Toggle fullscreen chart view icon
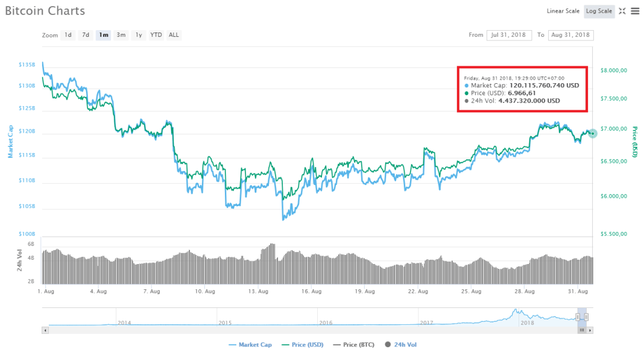Screen dimensions: 644x352 (x=622, y=11)
